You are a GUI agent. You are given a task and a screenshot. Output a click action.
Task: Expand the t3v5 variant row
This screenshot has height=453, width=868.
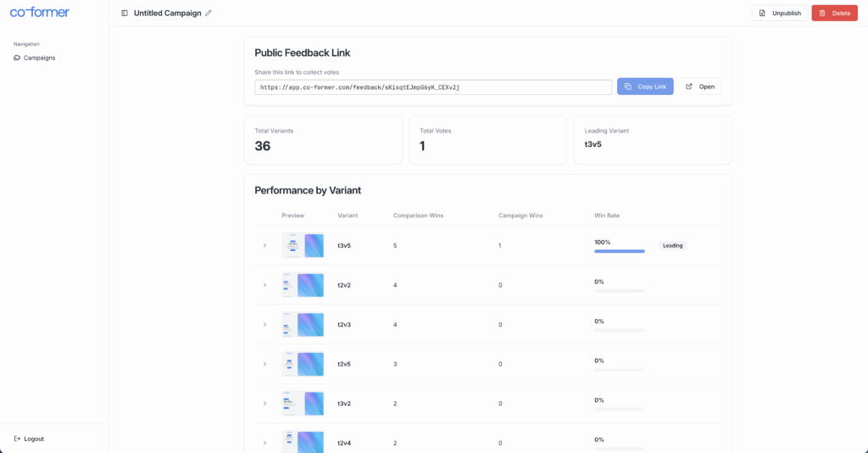point(264,245)
